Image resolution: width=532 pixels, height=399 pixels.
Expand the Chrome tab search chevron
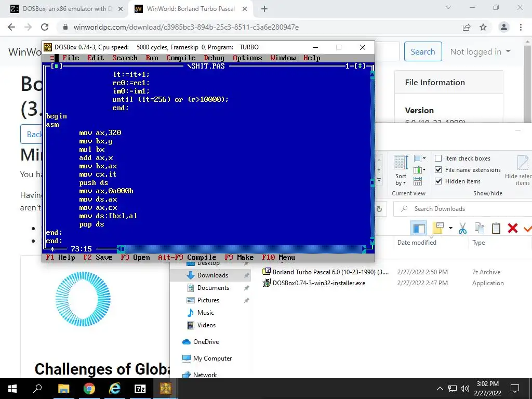(448, 7)
